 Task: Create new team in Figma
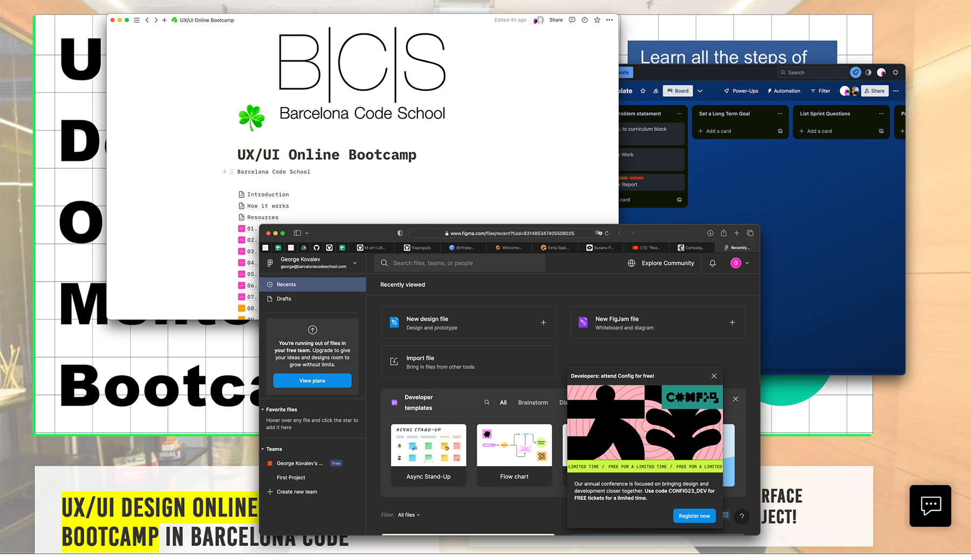[292, 492]
